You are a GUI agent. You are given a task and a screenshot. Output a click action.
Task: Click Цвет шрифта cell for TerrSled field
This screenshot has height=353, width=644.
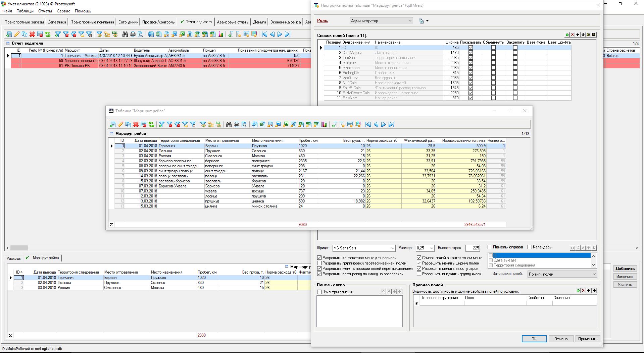pos(559,58)
